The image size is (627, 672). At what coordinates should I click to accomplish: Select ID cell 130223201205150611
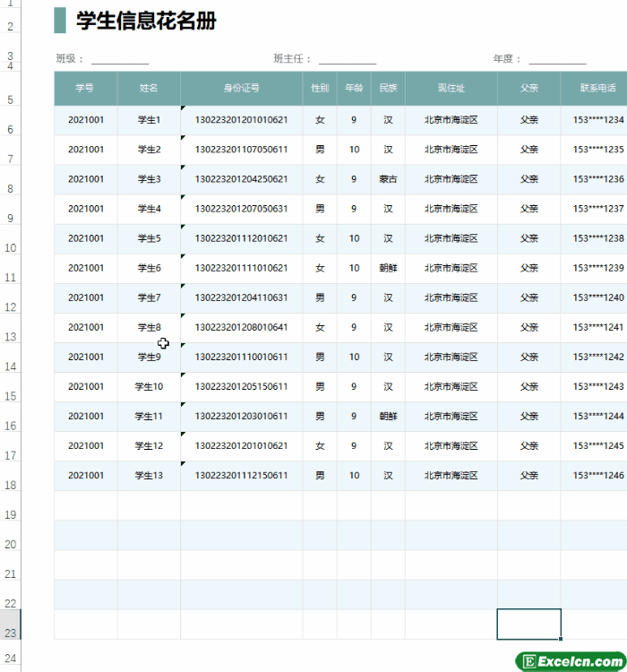tap(241, 386)
